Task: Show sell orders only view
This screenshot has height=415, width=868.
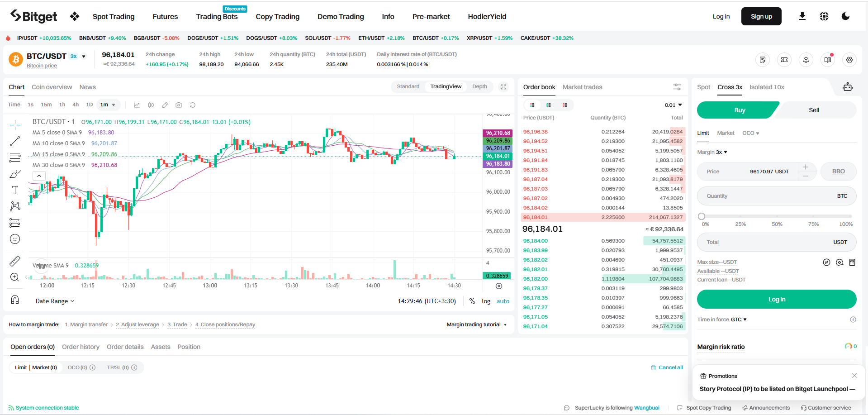Action: point(565,105)
